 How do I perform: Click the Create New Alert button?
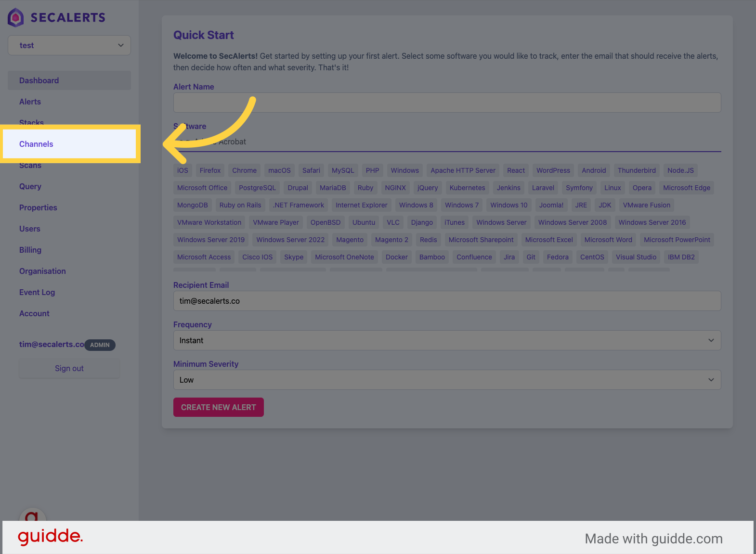[x=219, y=407]
